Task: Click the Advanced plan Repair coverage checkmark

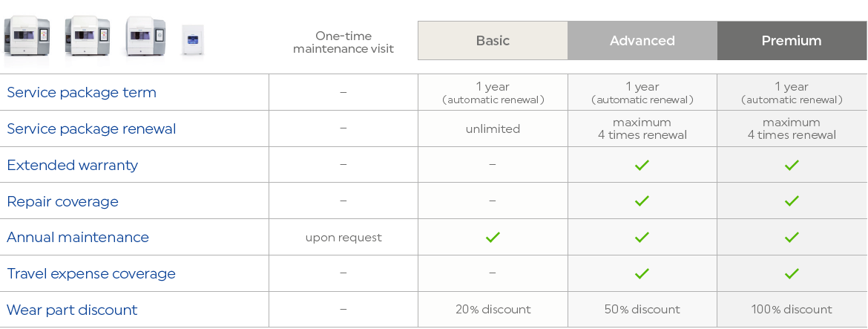Action: click(x=642, y=201)
